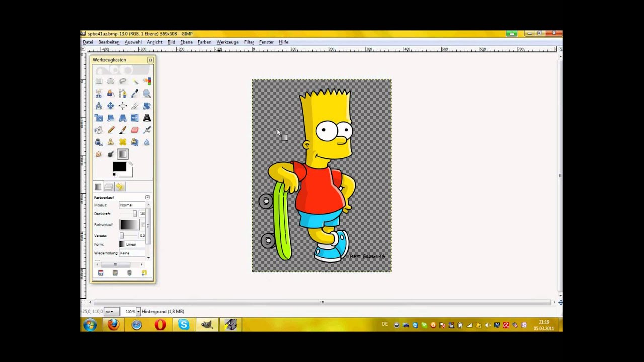The image size is (644, 362).
Task: Open the Modus dropdown showing Normal
Action: (132, 205)
